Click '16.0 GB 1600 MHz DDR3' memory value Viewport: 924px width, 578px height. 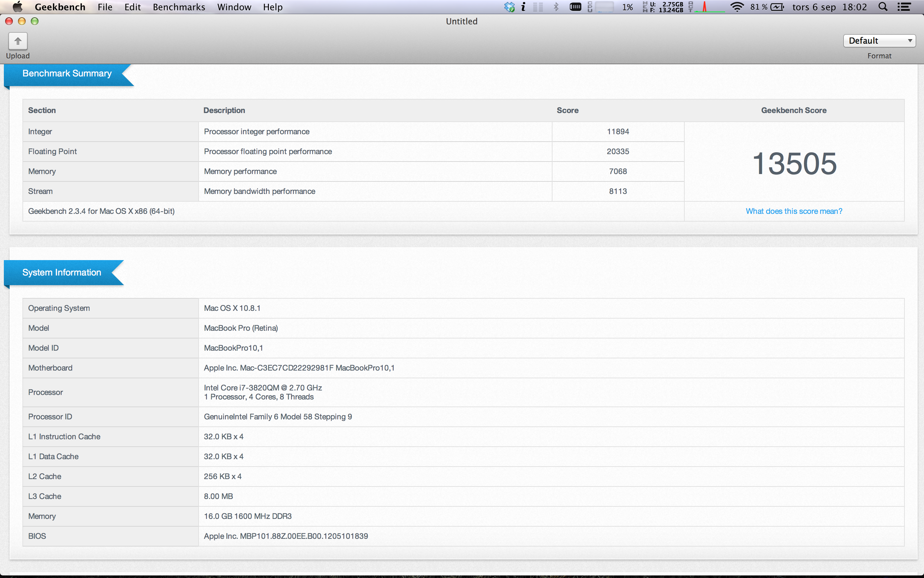(x=248, y=516)
